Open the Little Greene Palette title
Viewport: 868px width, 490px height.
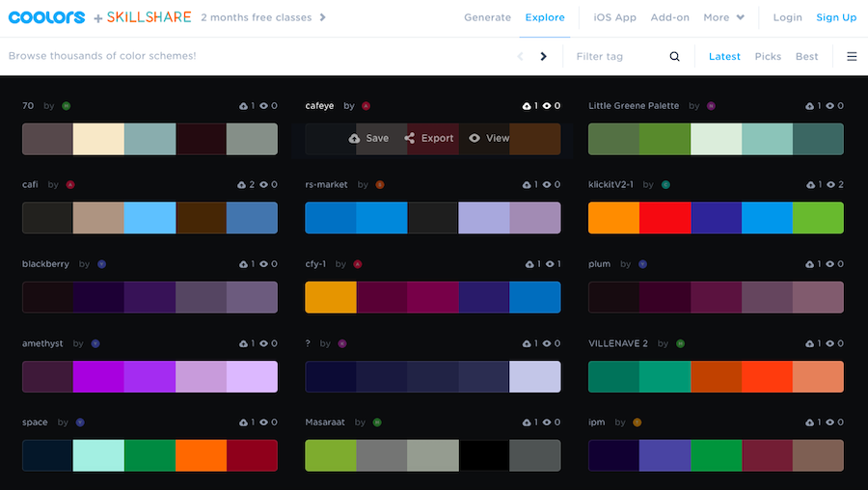point(634,106)
